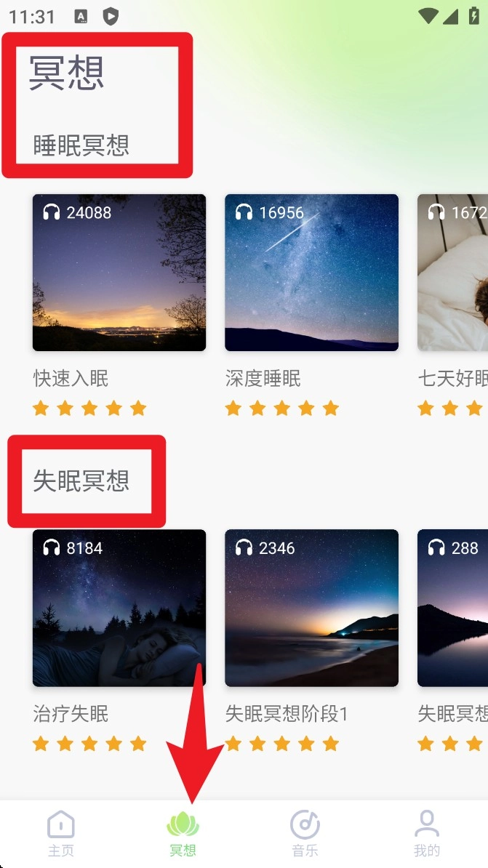Image resolution: width=488 pixels, height=868 pixels.
Task: Tap the star rating under 失眠冥想阶段1
Action: point(282,744)
